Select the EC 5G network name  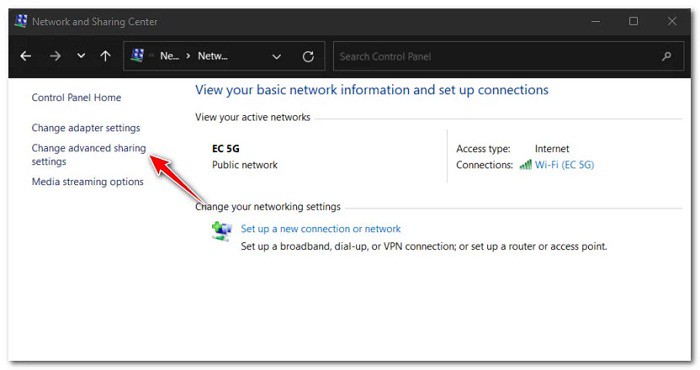pos(226,149)
